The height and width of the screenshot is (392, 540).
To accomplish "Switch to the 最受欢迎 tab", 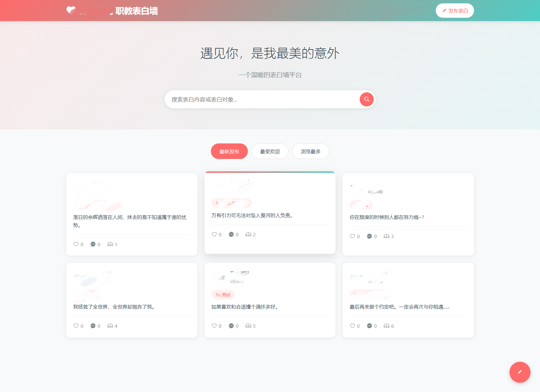I will 270,151.
